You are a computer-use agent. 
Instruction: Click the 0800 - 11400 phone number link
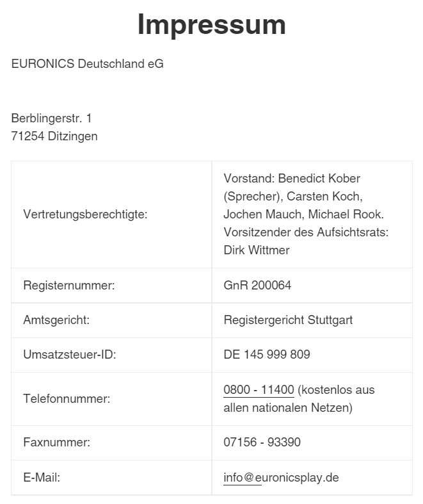259,390
